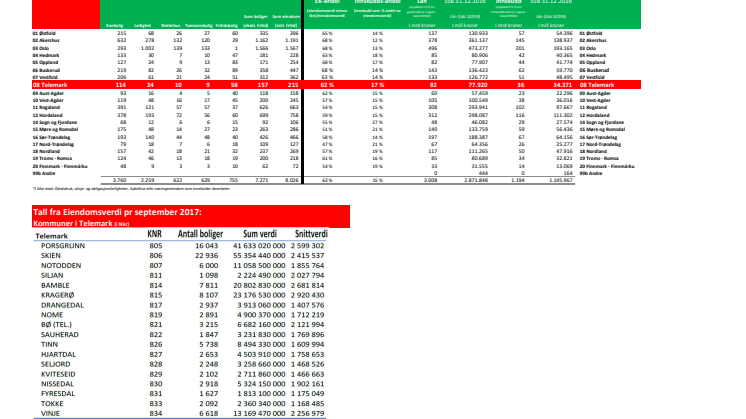Screen dimensions: 746x419
Task: Click 'Tomannsbolig' header in green table
Action: coord(198,26)
